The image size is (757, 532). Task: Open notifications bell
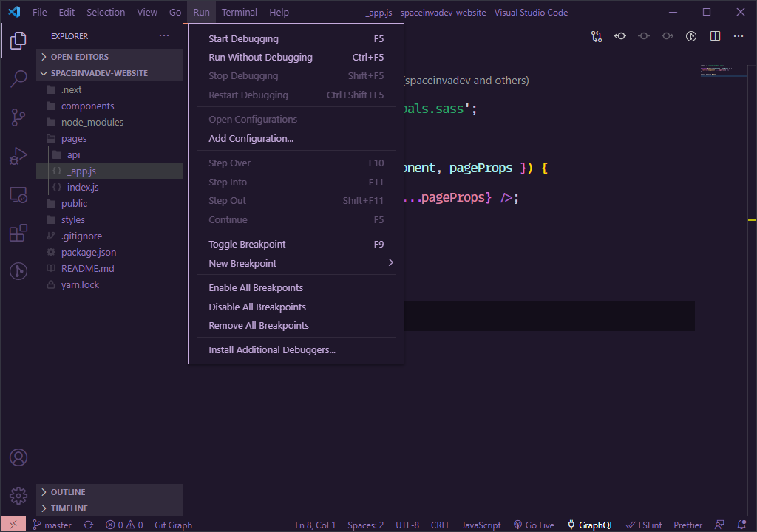(741, 525)
